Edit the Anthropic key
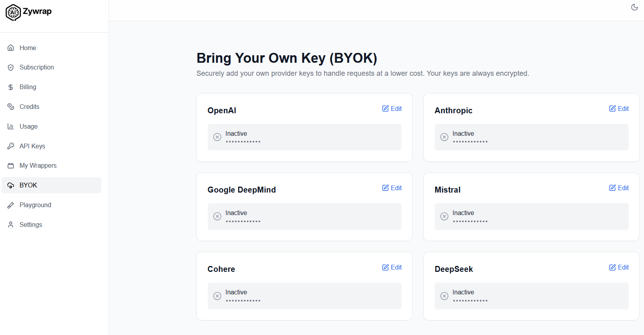Viewport: 644px width, 335px height. [x=619, y=109]
